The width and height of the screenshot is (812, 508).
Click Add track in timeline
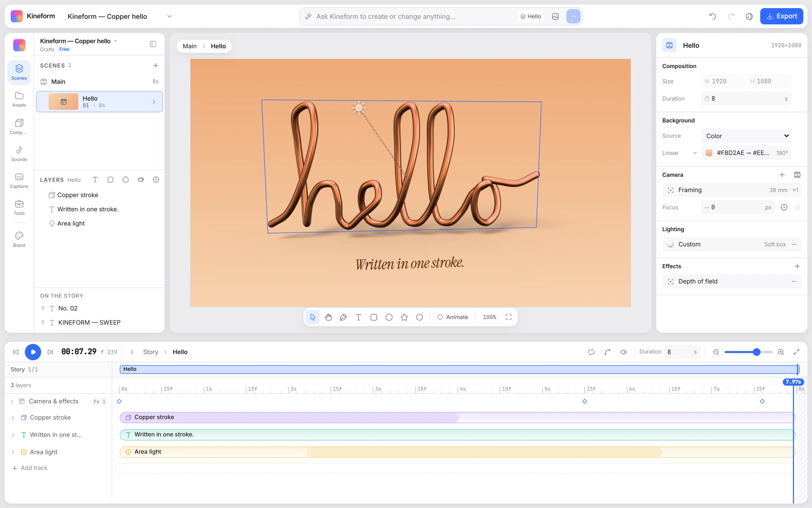click(x=30, y=468)
